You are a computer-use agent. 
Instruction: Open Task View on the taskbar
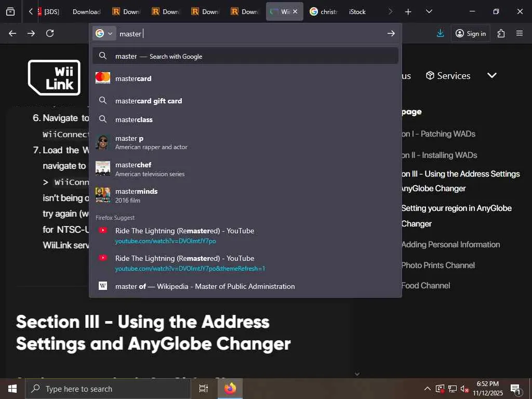coord(203,389)
